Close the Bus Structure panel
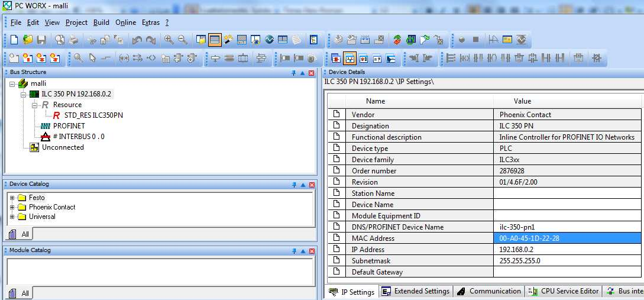 tap(311, 73)
